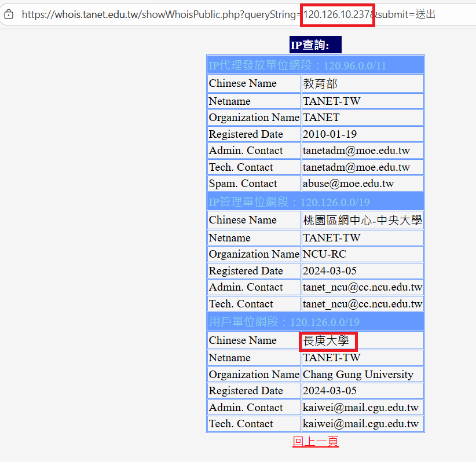Click tanetadm@moe.edu.tw in Tech. Contact row
Screen dimensions: 476x462
coord(356,167)
